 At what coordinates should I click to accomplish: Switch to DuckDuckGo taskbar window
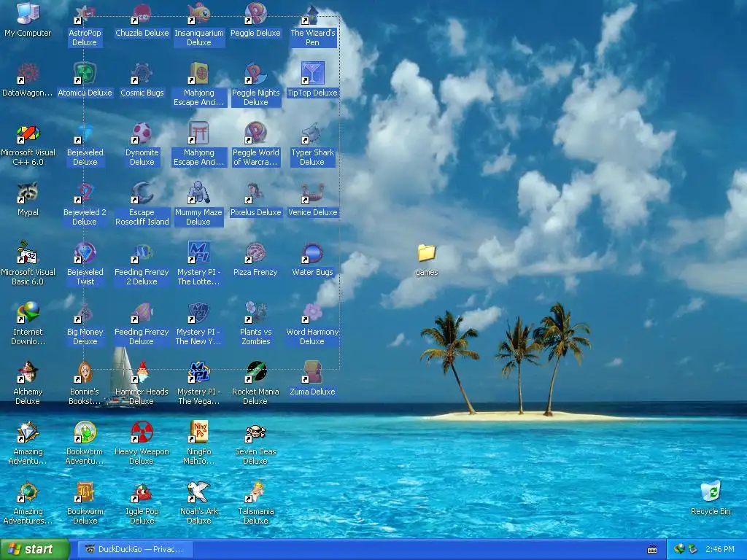pos(135,550)
